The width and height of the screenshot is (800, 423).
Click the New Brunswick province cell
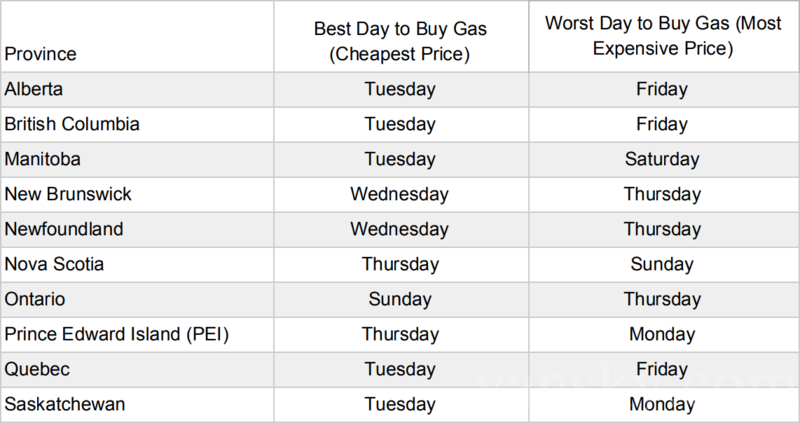click(68, 194)
